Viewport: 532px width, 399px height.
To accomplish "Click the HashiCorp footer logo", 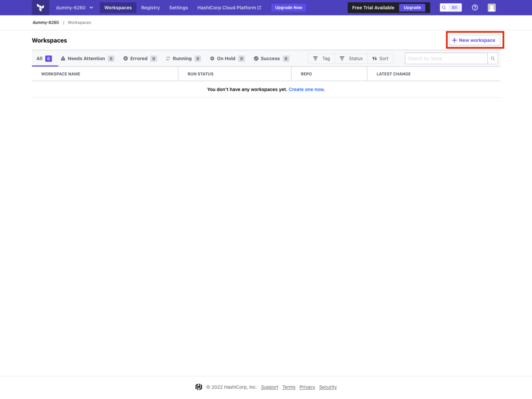I will [199, 387].
